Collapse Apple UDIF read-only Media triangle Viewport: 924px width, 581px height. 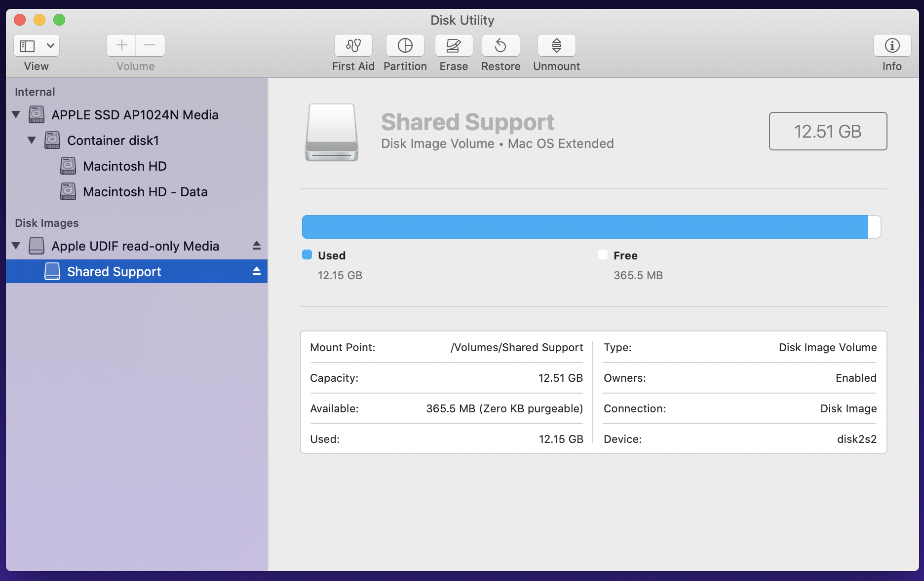(16, 246)
